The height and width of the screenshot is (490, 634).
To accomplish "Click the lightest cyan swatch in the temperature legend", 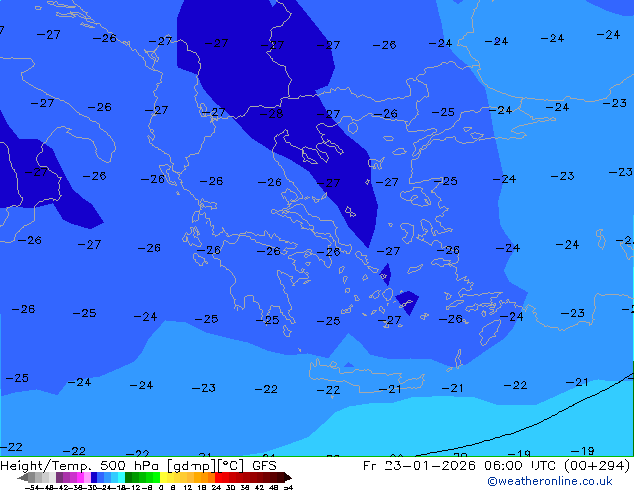I will [x=121, y=477].
